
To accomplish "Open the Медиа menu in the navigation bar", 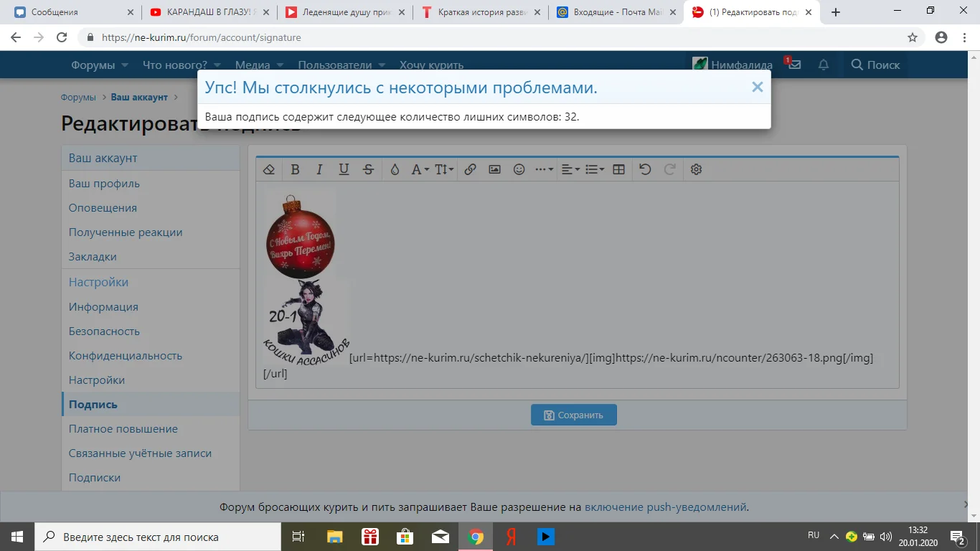I will click(253, 65).
